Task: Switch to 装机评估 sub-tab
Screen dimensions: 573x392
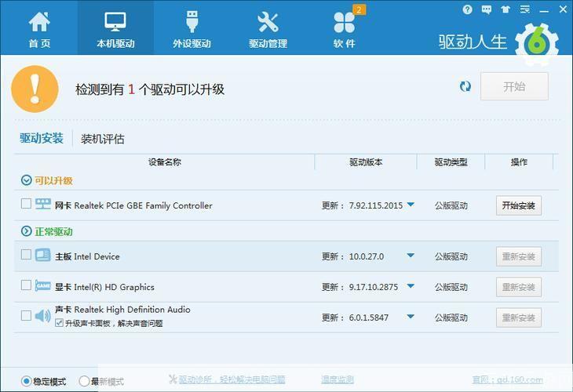Action: coord(102,139)
